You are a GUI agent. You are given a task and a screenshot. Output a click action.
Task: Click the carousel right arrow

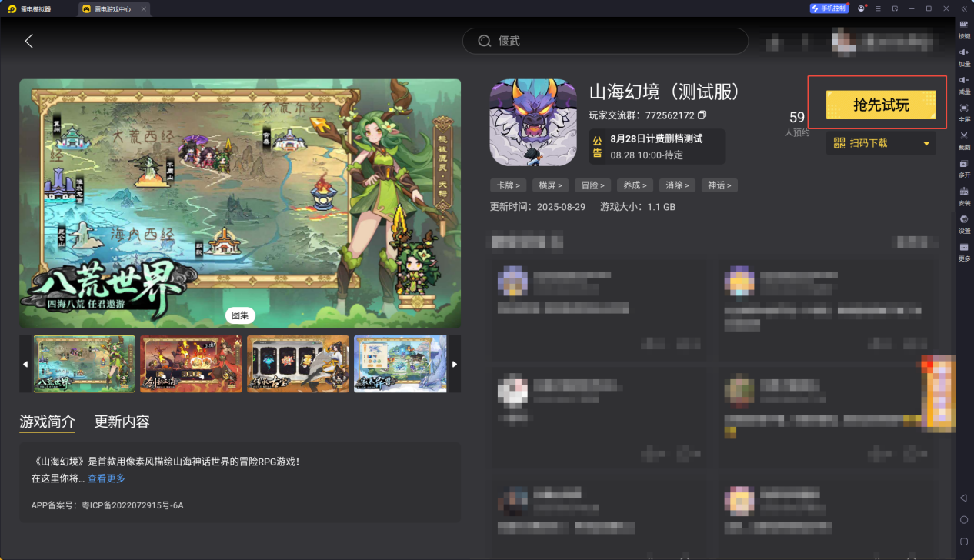tap(454, 364)
